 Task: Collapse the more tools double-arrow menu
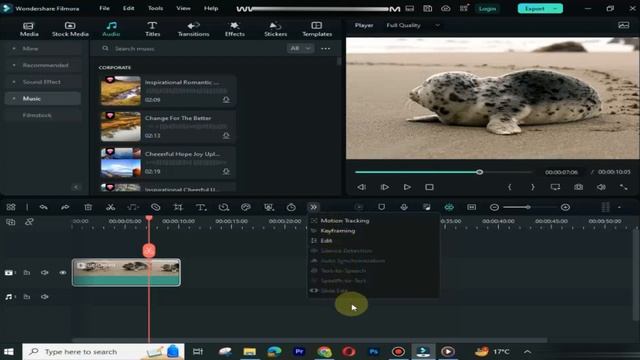[313, 207]
